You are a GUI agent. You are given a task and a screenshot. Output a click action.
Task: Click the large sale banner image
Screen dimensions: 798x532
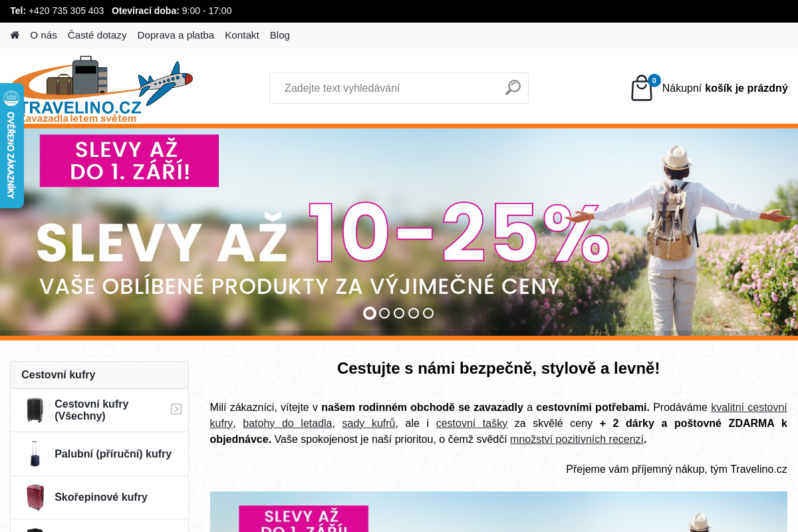click(399, 232)
